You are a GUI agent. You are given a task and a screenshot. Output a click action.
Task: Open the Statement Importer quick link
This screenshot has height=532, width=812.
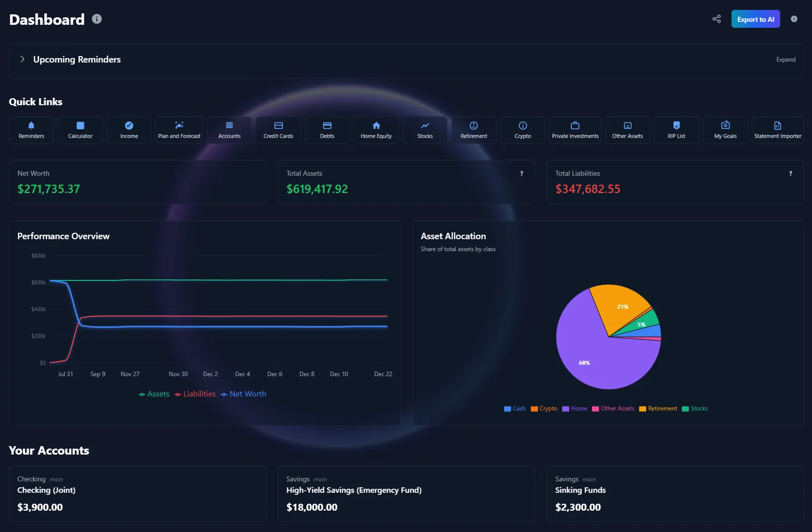click(777, 130)
